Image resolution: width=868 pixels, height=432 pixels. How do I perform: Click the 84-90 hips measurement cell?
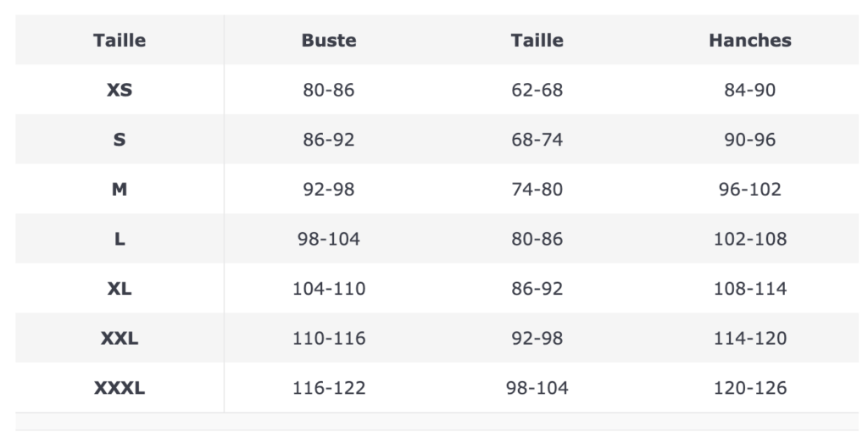click(749, 90)
